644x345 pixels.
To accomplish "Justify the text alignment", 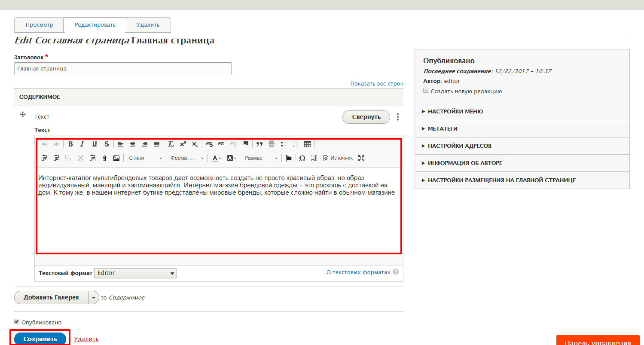I will (x=157, y=144).
